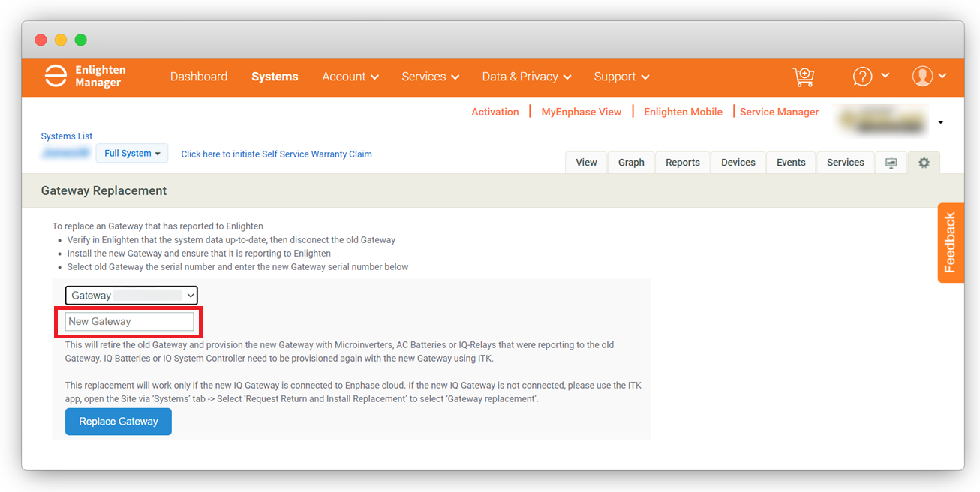
Task: Expand the blurred account name dropdown arrow
Action: point(940,122)
